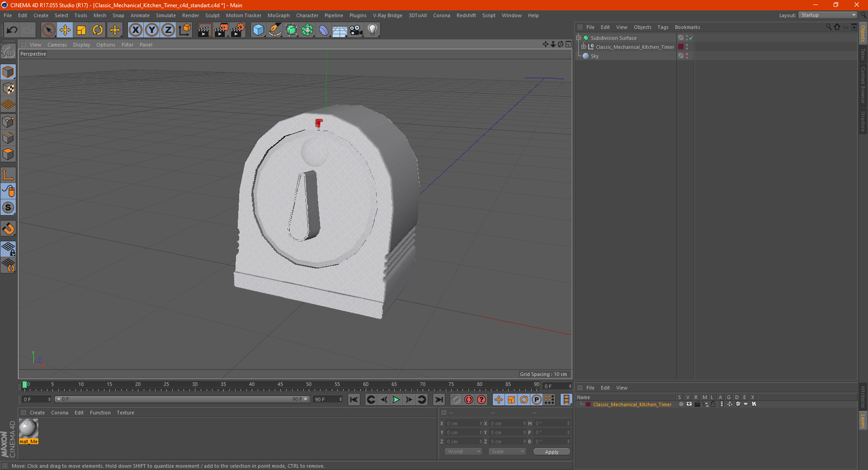
Task: Select the Sky object
Action: [x=594, y=56]
